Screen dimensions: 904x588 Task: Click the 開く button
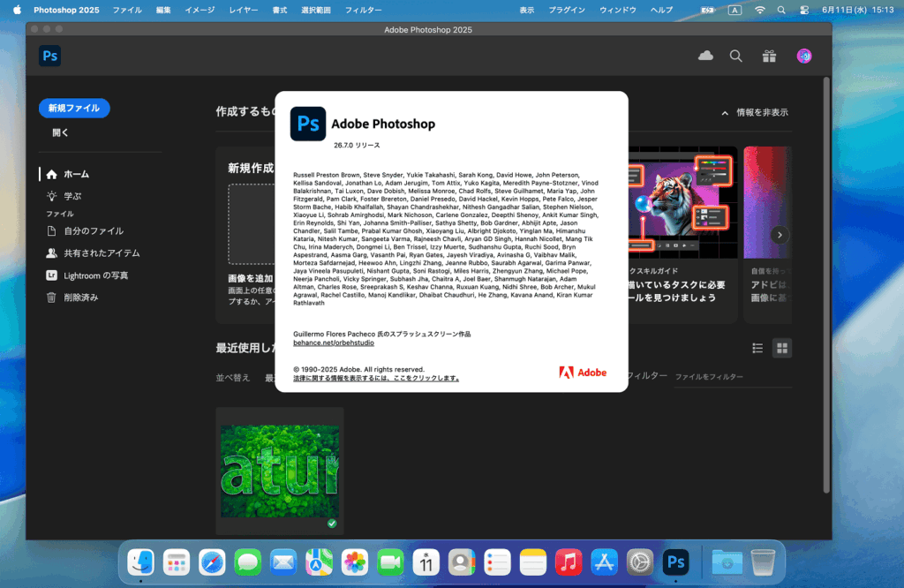point(61,132)
